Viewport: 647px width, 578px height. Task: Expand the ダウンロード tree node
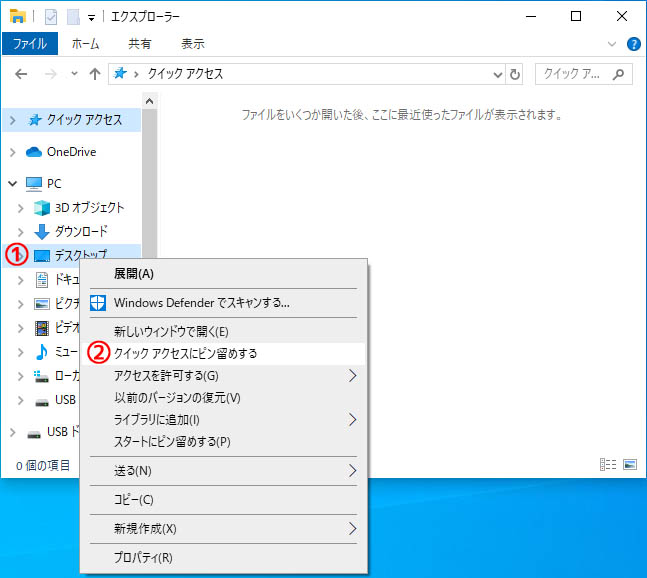pos(21,232)
